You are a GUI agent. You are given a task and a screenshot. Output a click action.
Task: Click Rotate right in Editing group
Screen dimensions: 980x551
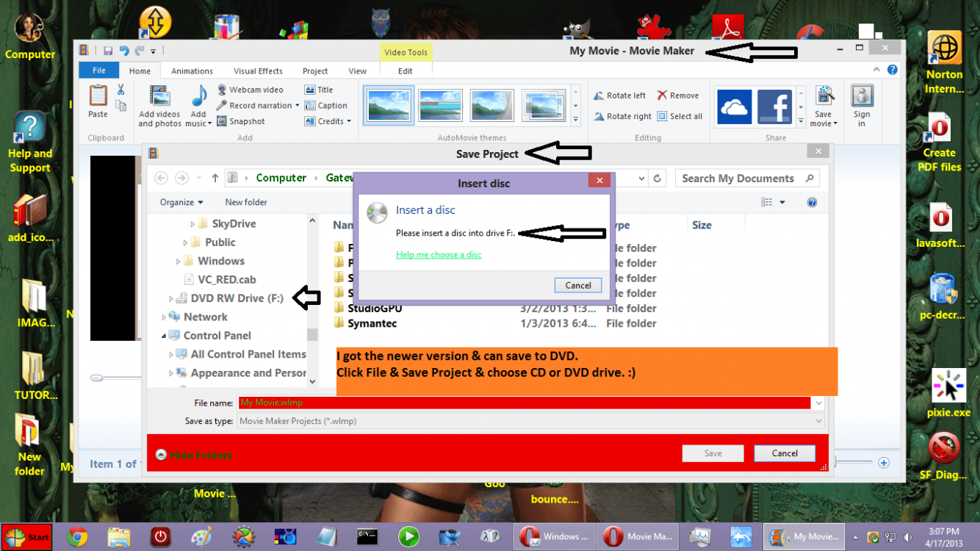(622, 116)
